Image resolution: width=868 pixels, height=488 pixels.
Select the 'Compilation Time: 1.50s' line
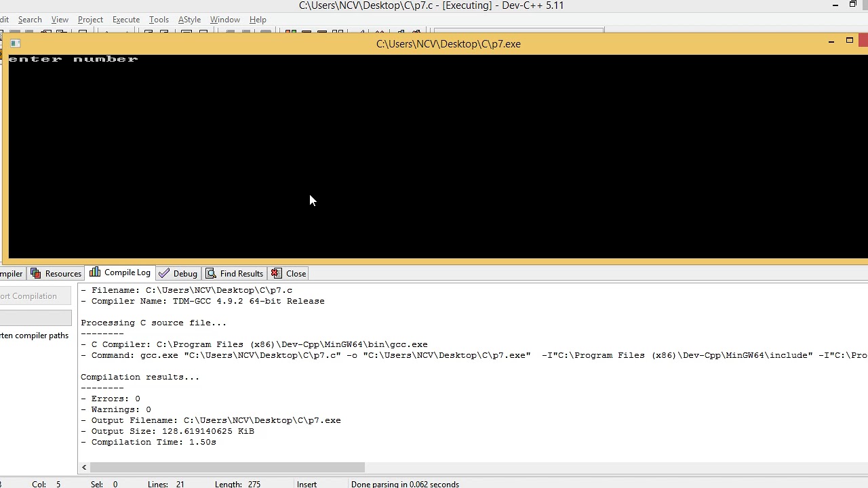pyautogui.click(x=149, y=442)
